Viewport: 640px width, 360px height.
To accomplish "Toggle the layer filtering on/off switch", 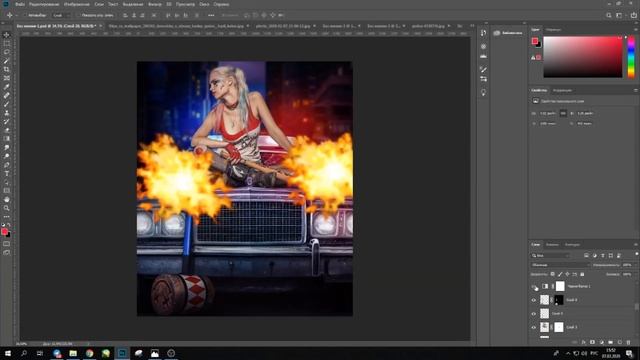I will click(636, 254).
